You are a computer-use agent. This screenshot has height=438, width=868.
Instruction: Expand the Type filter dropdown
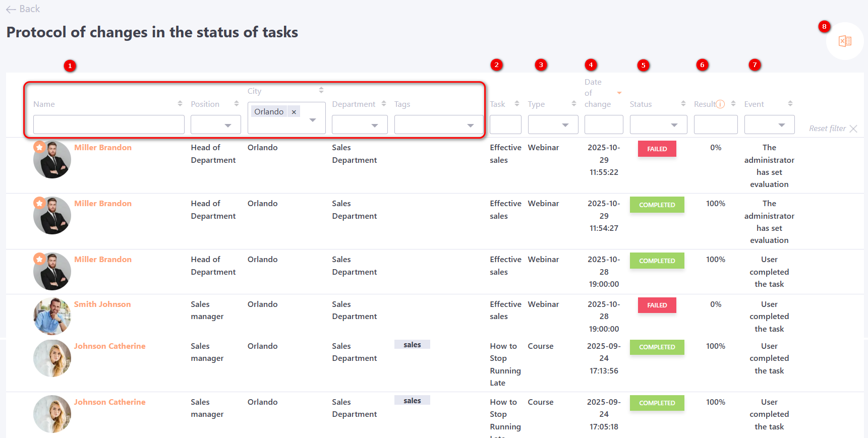(553, 125)
